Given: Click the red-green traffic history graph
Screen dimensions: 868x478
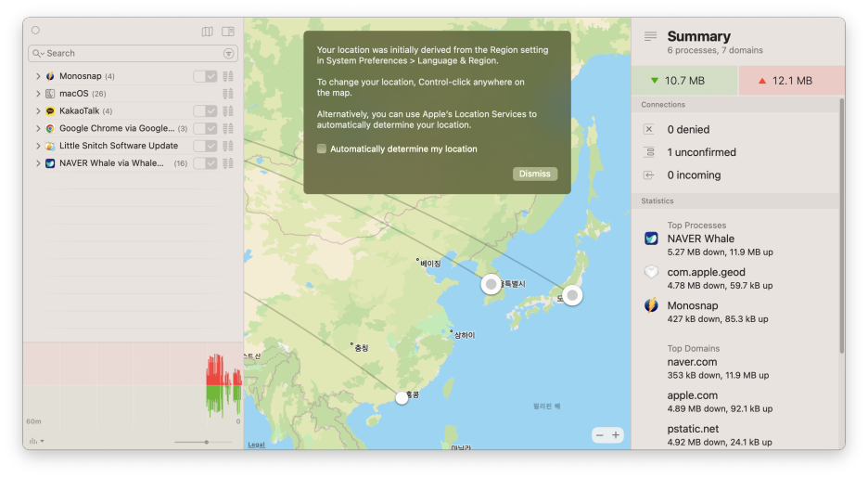Looking at the screenshot, I should (x=133, y=385).
